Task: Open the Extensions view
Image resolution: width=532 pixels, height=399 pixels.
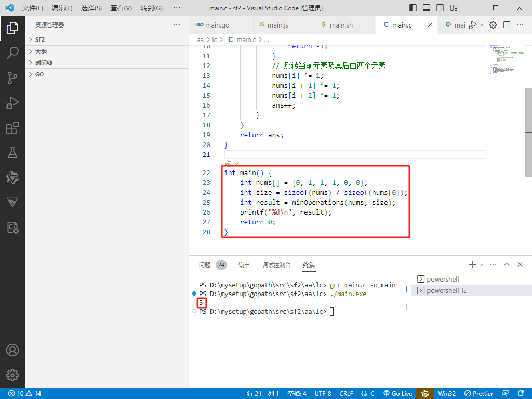Action: (12, 128)
